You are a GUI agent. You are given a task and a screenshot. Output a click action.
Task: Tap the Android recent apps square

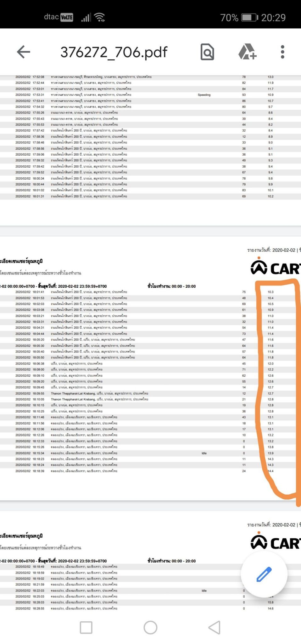(x=86, y=627)
